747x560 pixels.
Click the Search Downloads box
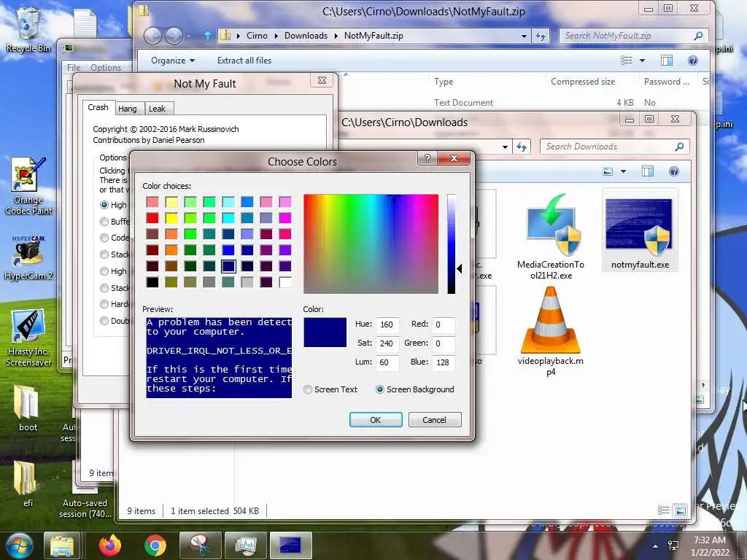(x=614, y=147)
